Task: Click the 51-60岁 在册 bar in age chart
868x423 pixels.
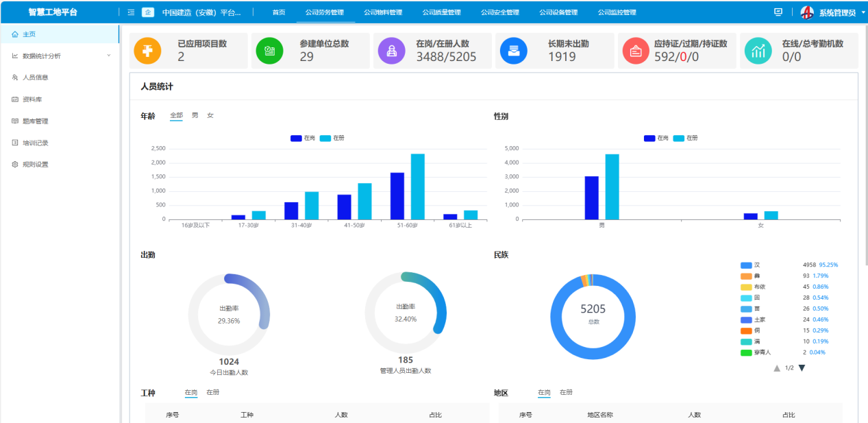Action: tap(417, 186)
